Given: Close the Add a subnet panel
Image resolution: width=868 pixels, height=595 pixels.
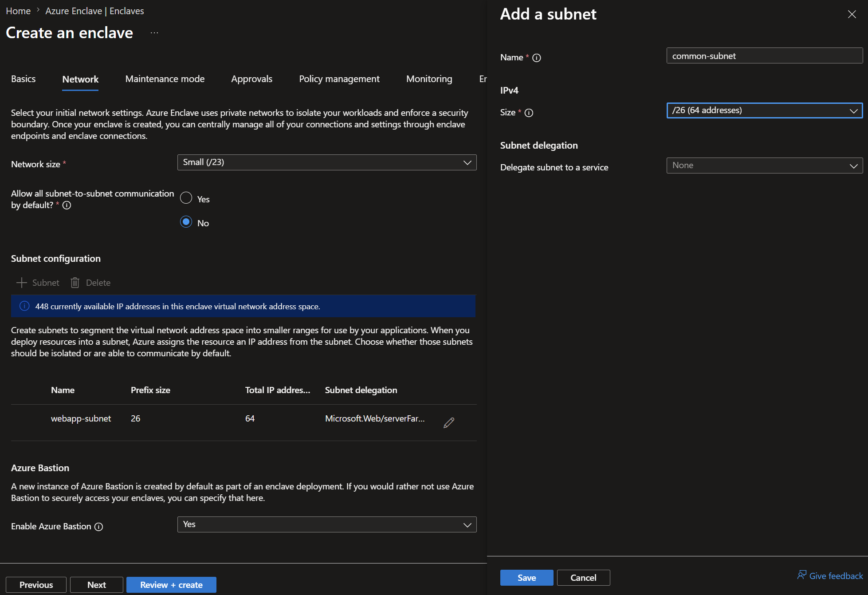Looking at the screenshot, I should click(x=852, y=14).
